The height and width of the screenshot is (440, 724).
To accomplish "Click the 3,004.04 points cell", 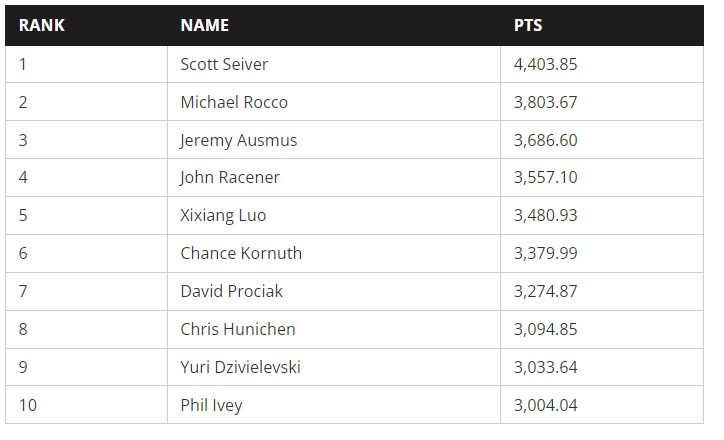I will click(545, 406).
